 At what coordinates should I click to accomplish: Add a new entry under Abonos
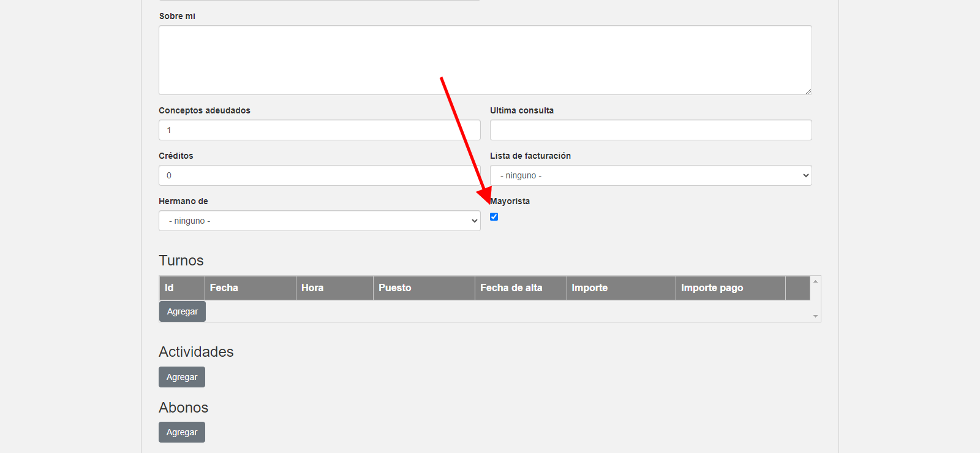(182, 432)
